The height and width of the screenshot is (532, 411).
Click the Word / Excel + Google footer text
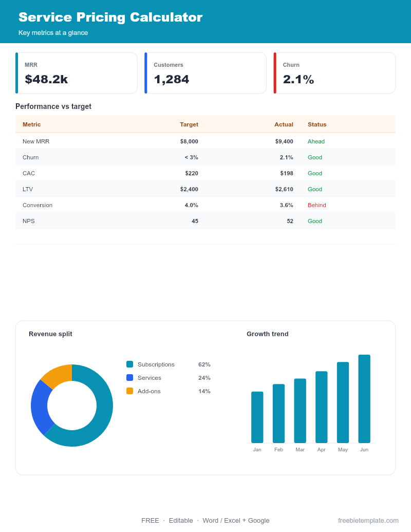(x=236, y=521)
